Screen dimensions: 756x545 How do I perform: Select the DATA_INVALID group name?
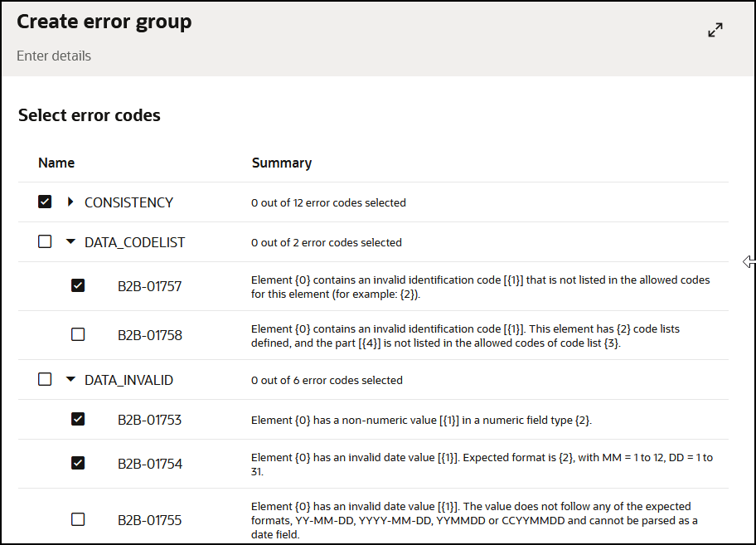point(128,381)
